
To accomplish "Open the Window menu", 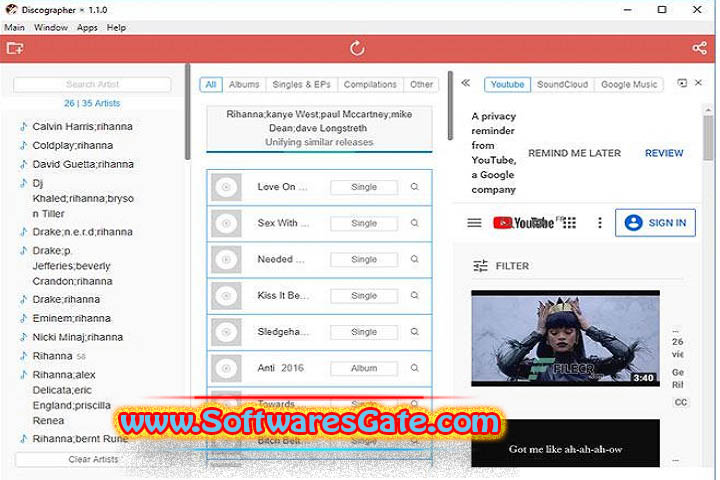I will (51, 28).
